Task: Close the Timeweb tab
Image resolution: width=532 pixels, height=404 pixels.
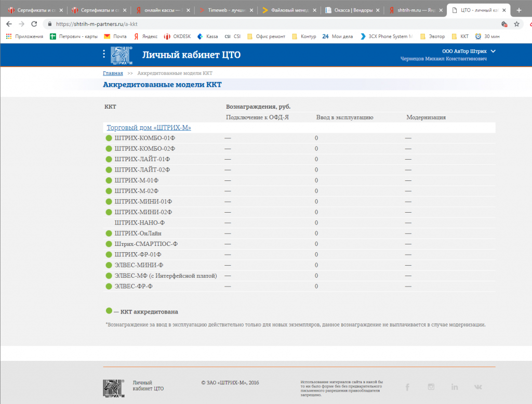Action: (x=251, y=10)
